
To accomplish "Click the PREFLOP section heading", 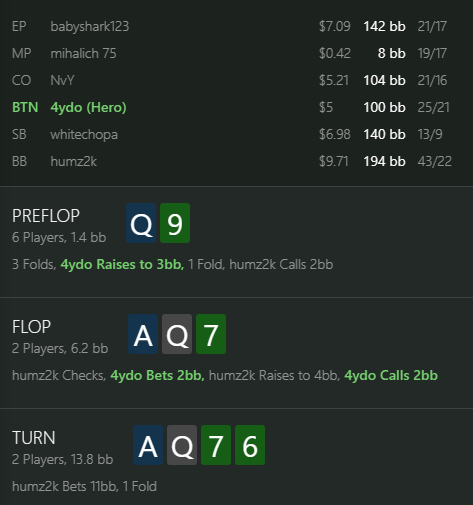I will (x=46, y=216).
